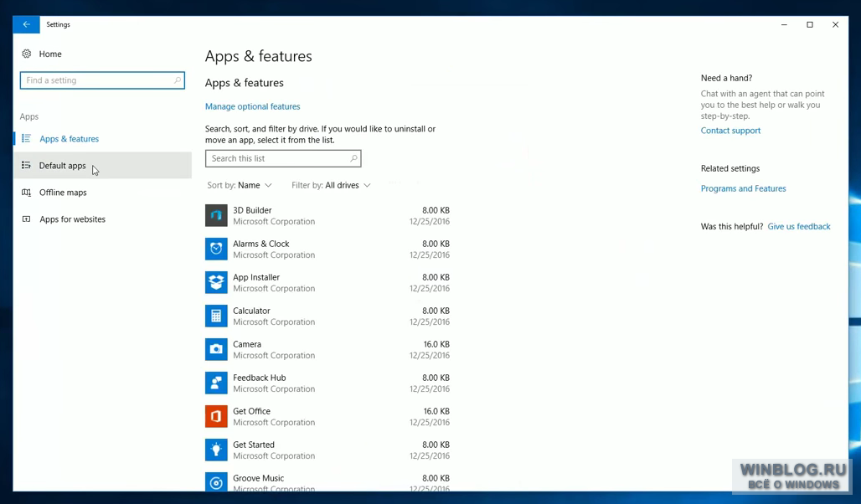Click the App Installer app icon

click(x=216, y=282)
